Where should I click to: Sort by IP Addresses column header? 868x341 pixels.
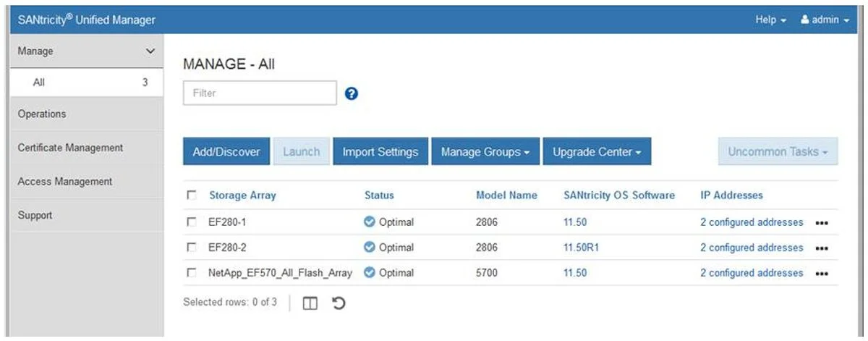tap(731, 195)
